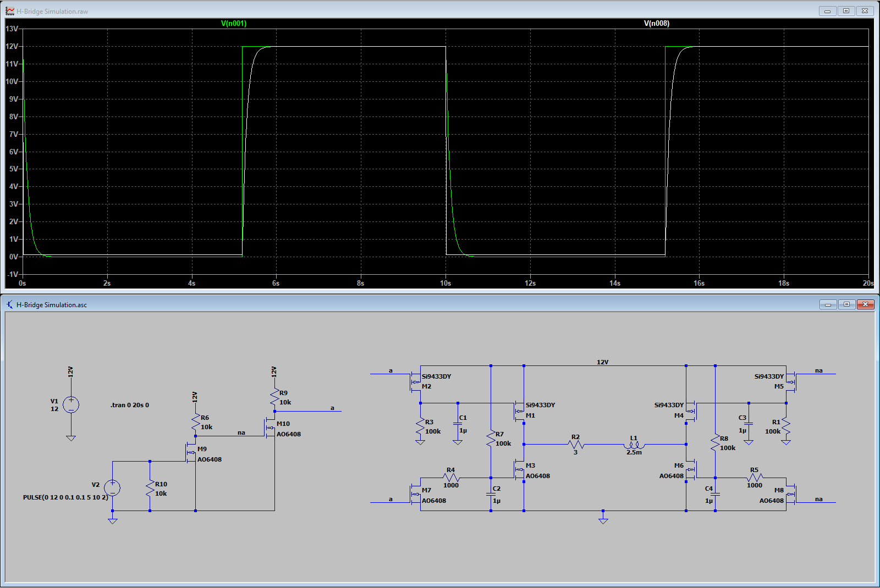This screenshot has width=880, height=588.
Task: Select the V2 pulse voltage source symbol
Action: coord(112,488)
